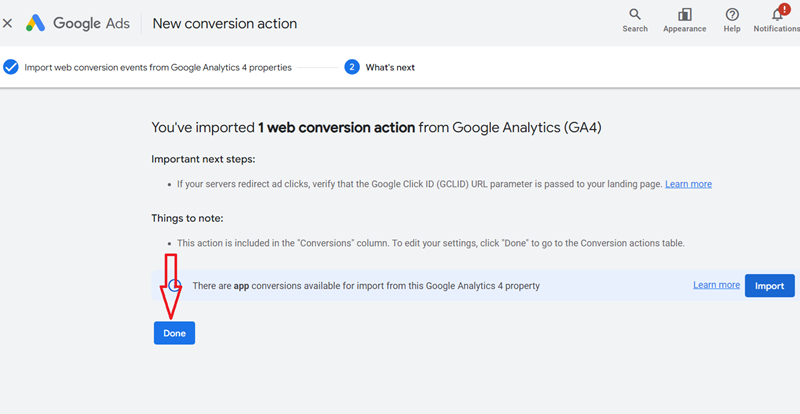This screenshot has height=414, width=800.
Task: Click the Things to note heading
Action: (x=187, y=218)
